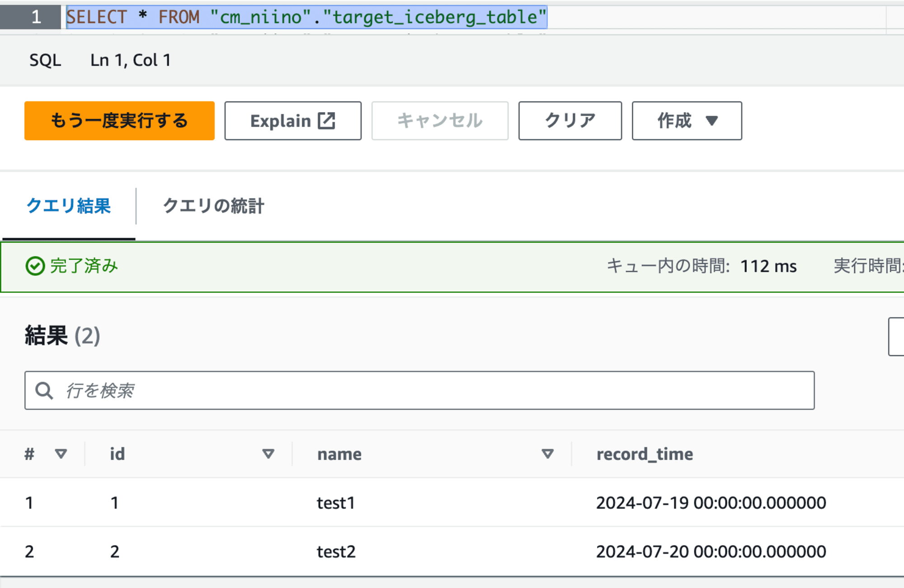Click the SQL language status label
Viewport: 904px width, 588px height.
click(45, 60)
